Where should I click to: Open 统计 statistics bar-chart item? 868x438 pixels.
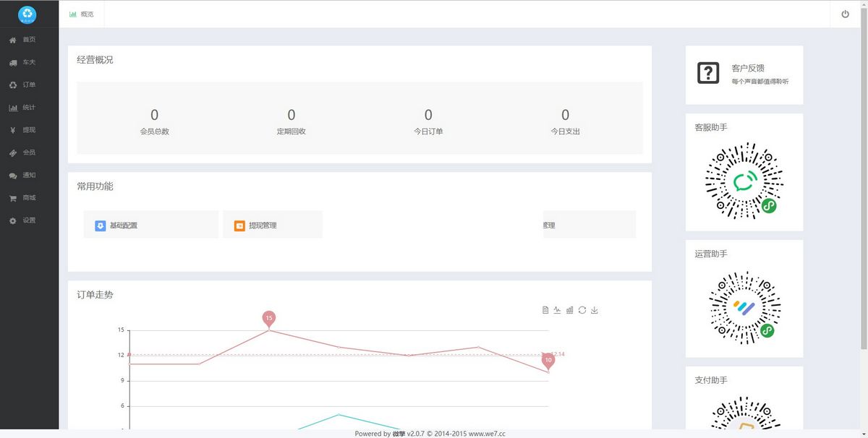click(x=29, y=108)
